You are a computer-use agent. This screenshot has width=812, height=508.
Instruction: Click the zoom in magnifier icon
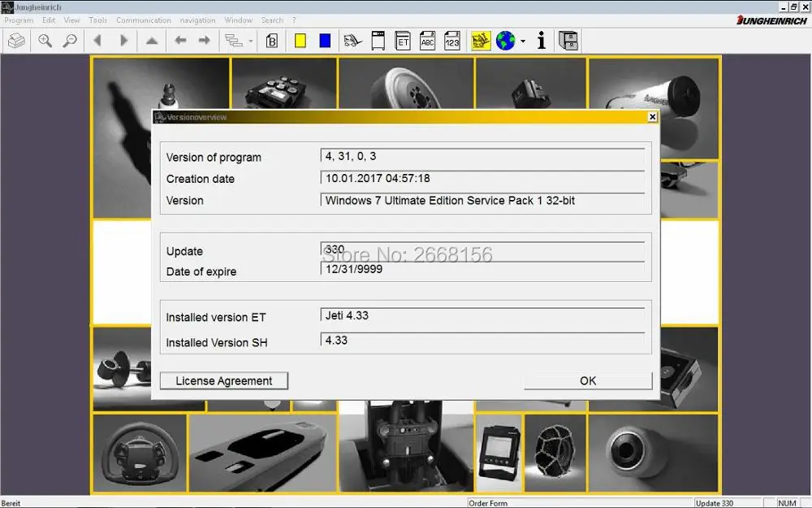[x=45, y=41]
